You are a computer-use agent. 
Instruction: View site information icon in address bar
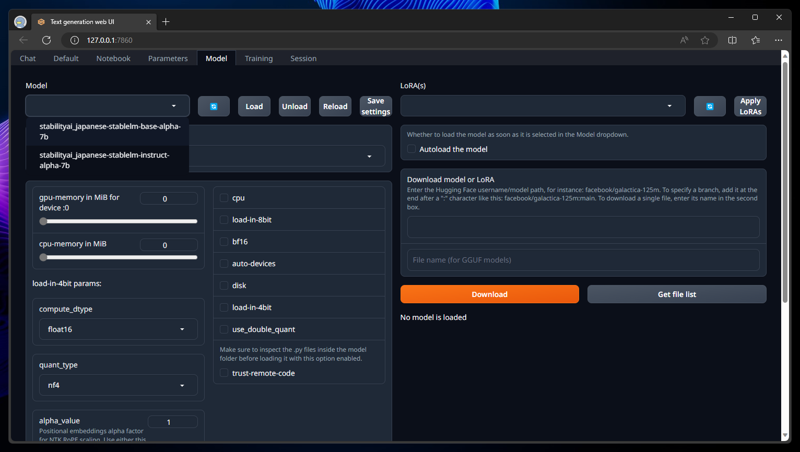[74, 40]
